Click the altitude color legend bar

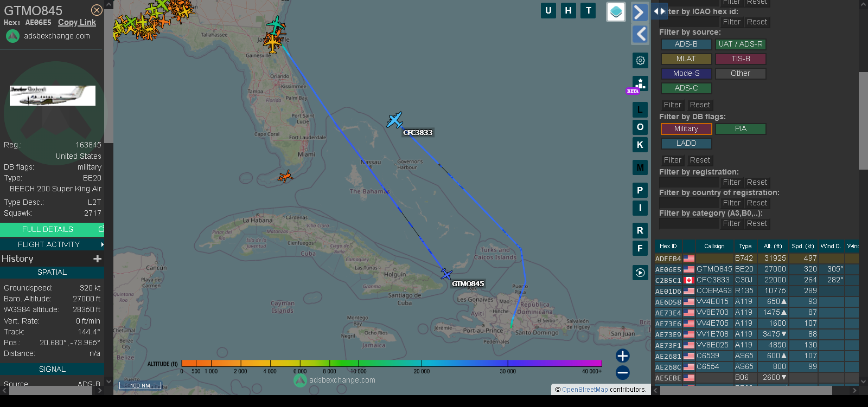point(392,363)
